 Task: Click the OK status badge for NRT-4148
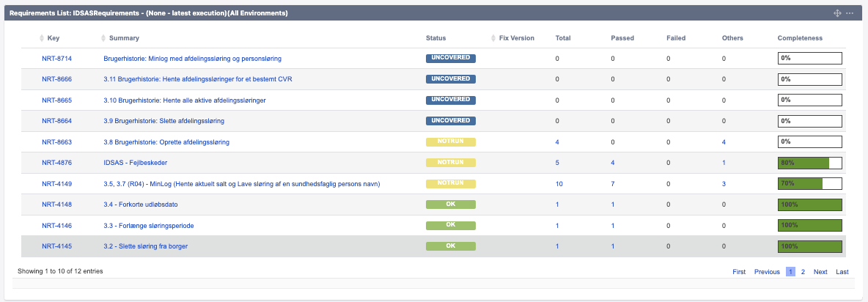pyautogui.click(x=451, y=205)
